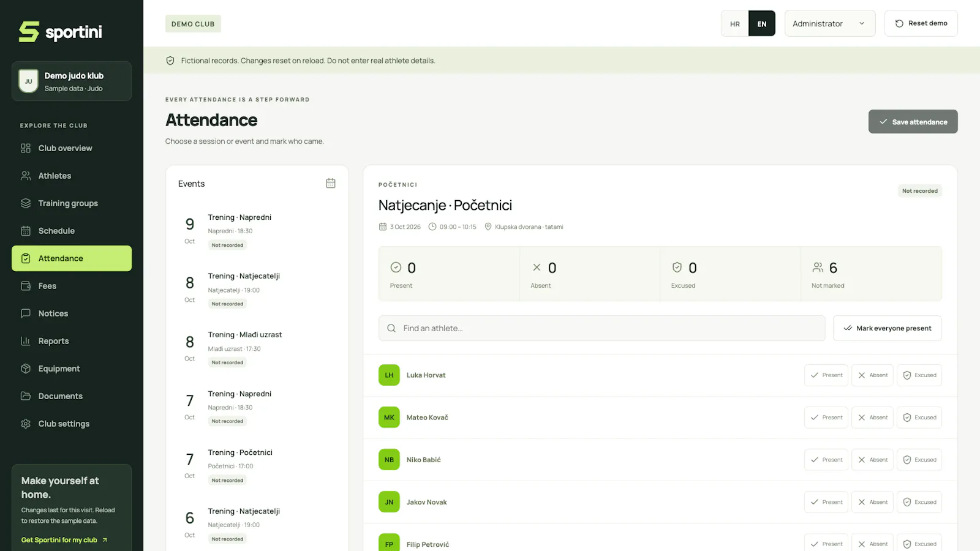Mark Niko Babić as Present
Screen dimensions: 980x551
(x=826, y=460)
